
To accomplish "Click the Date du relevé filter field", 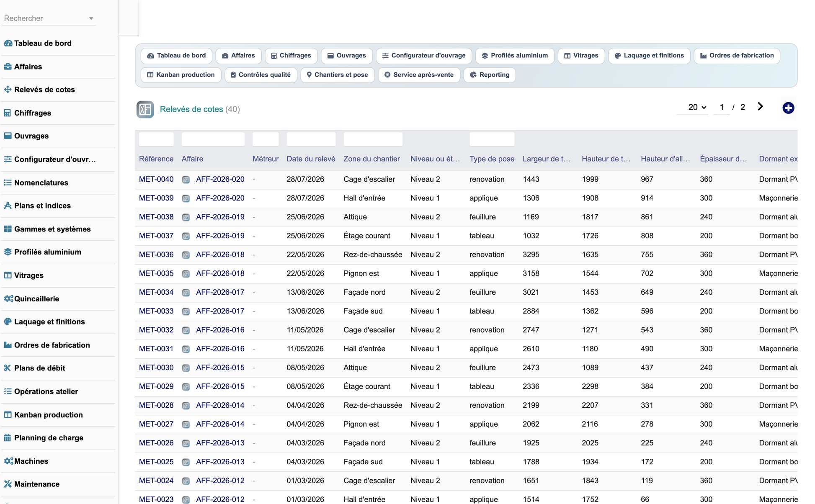I will tap(311, 139).
